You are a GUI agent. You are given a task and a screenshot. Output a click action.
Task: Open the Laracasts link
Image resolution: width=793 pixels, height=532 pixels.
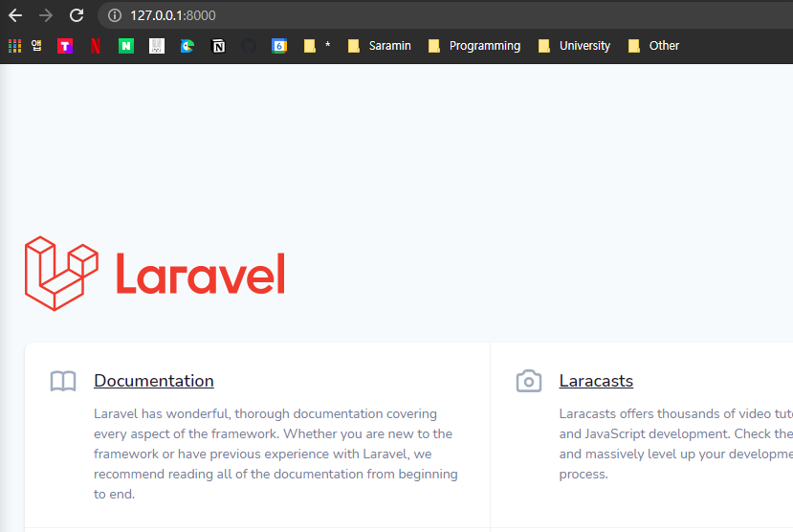(596, 381)
